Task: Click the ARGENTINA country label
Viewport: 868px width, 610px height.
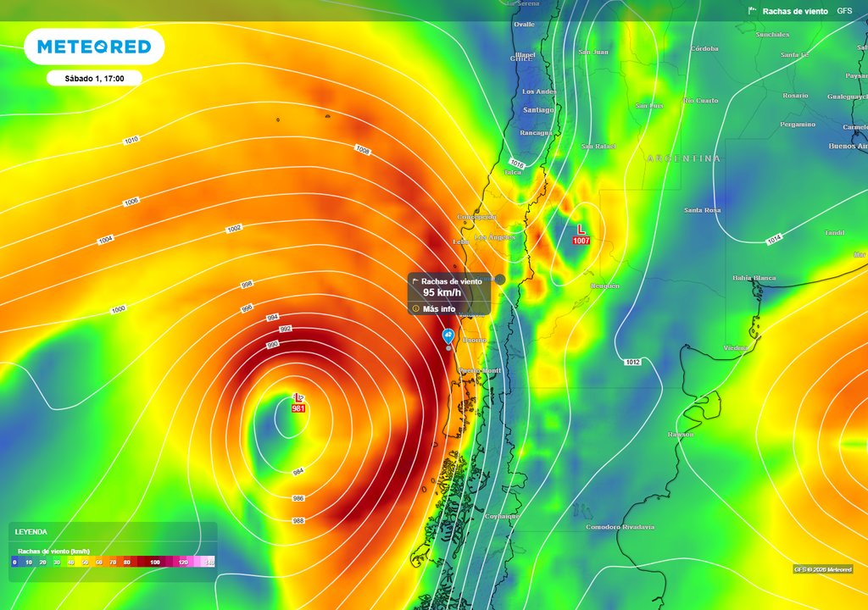Action: [684, 159]
